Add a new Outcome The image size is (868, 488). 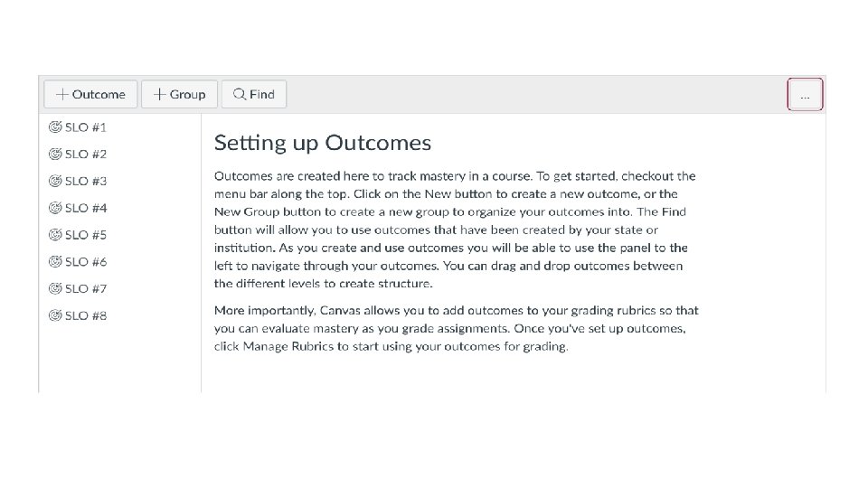click(90, 95)
